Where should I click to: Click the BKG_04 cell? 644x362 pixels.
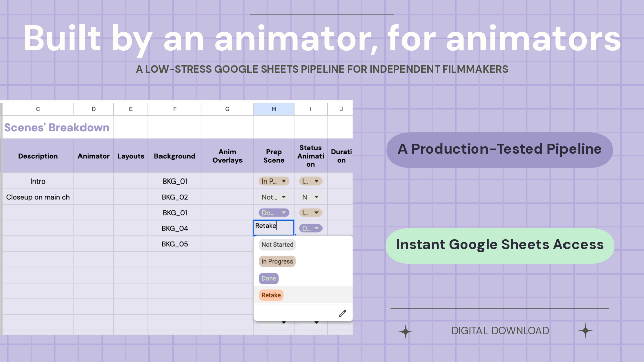point(175,228)
